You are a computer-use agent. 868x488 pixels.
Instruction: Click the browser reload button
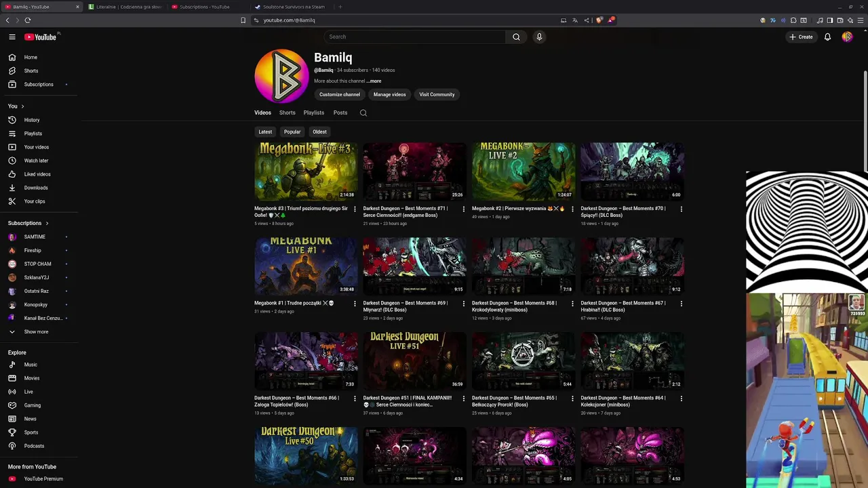point(28,20)
